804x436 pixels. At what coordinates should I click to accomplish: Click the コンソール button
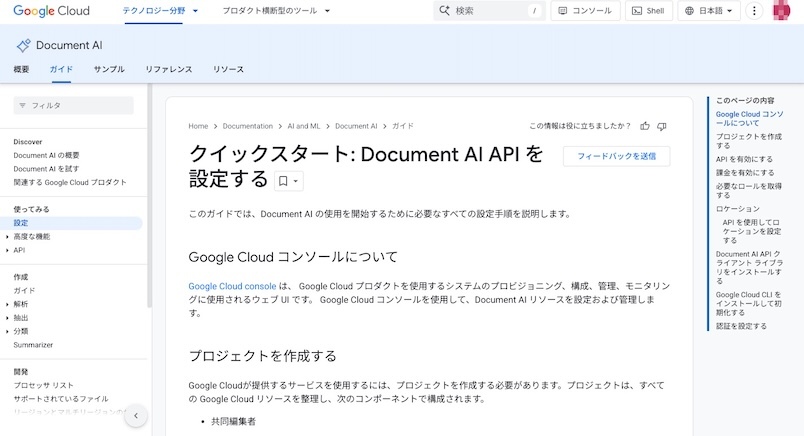click(586, 11)
